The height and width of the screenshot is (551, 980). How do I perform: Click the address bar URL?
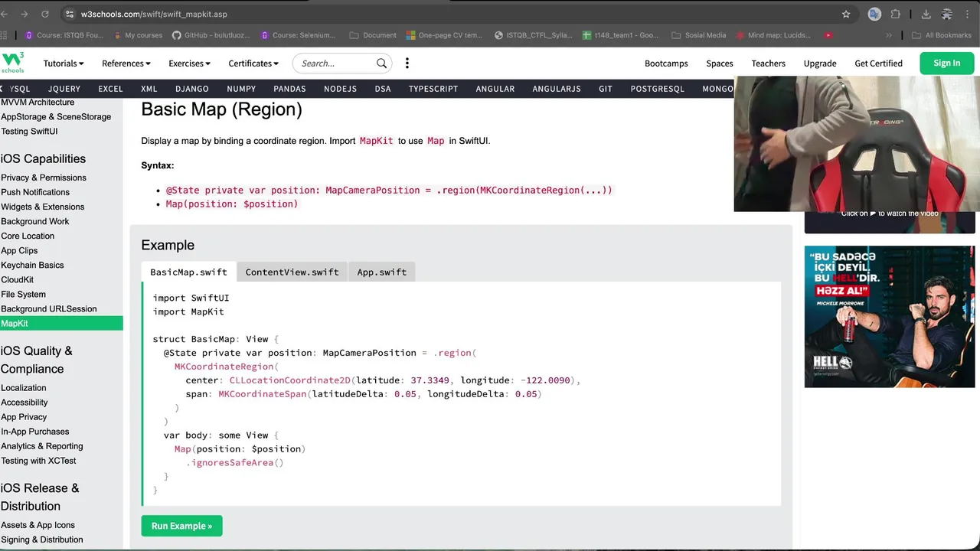click(x=153, y=14)
